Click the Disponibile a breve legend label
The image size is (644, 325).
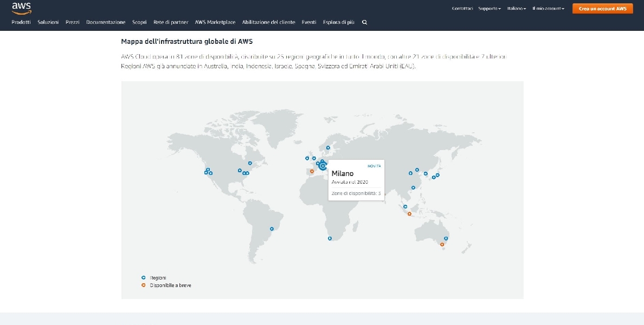(170, 285)
